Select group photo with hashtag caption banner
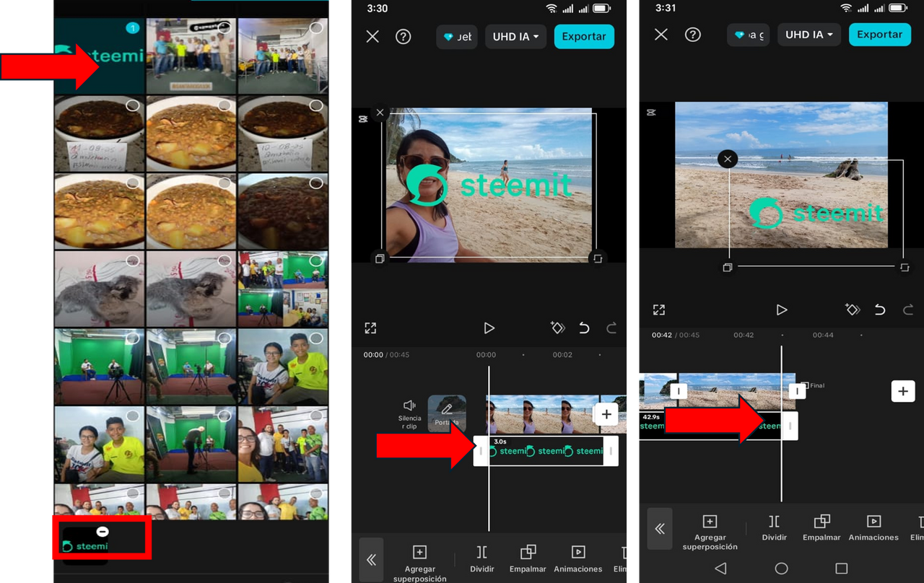 pyautogui.click(x=191, y=56)
